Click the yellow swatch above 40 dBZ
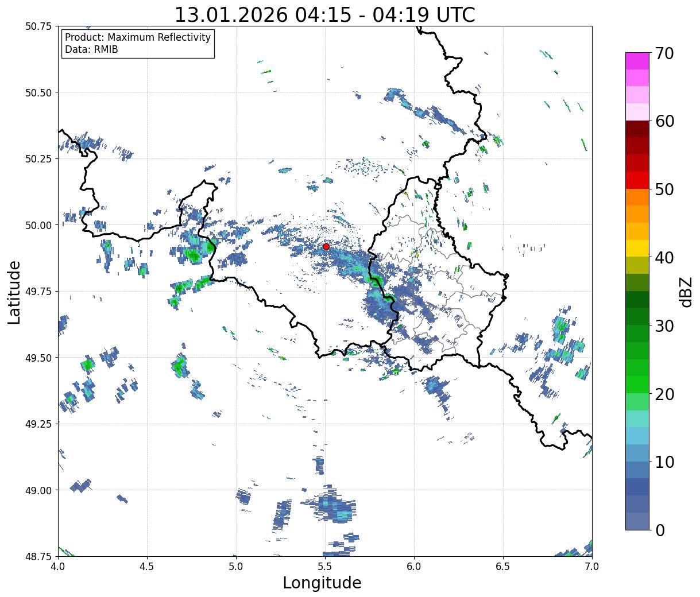 [x=637, y=248]
